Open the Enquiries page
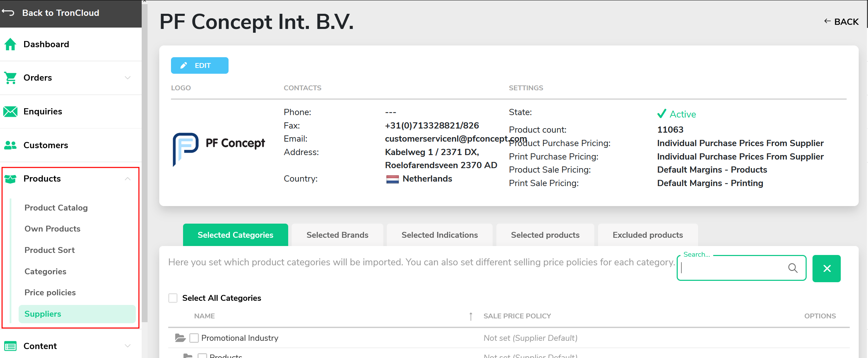 coord(43,111)
